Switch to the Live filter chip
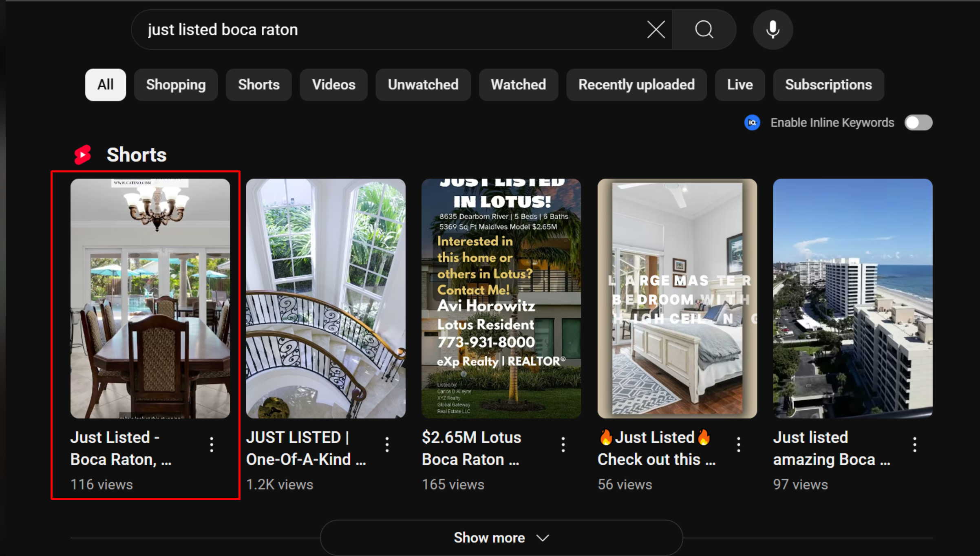This screenshot has height=556, width=980. click(x=739, y=85)
